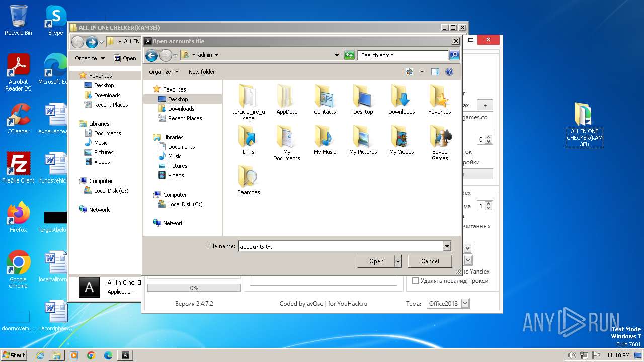Viewport: 644px width, 362px height.
Task: Expand the Open button split arrow
Action: (398, 261)
